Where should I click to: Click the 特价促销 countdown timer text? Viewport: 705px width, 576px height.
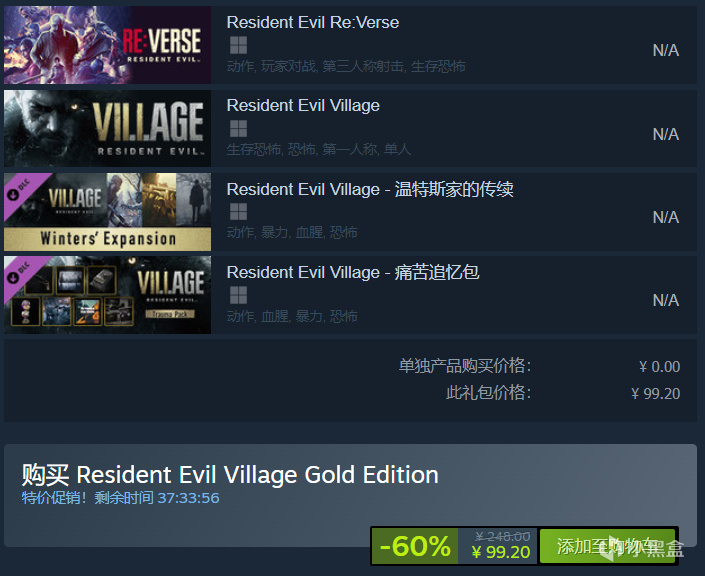click(120, 498)
